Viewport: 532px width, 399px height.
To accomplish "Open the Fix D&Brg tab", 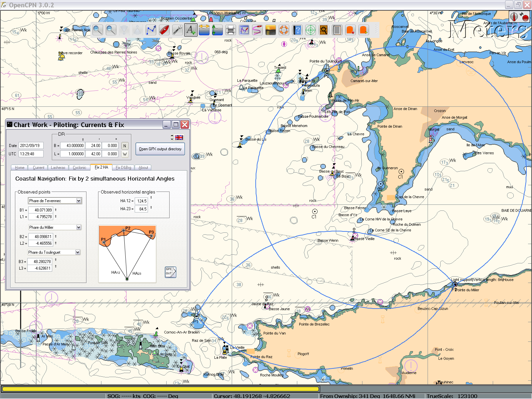I will point(123,168).
